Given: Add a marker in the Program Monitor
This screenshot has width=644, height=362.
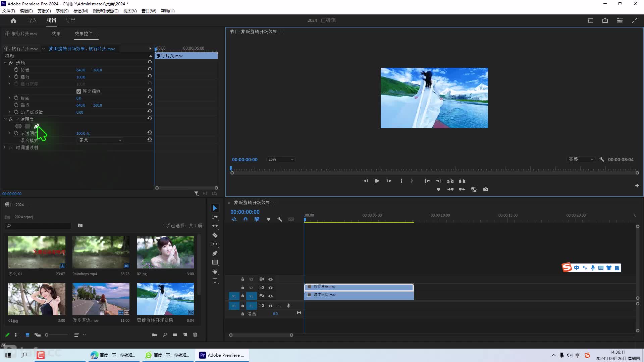Looking at the screenshot, I should 438,189.
